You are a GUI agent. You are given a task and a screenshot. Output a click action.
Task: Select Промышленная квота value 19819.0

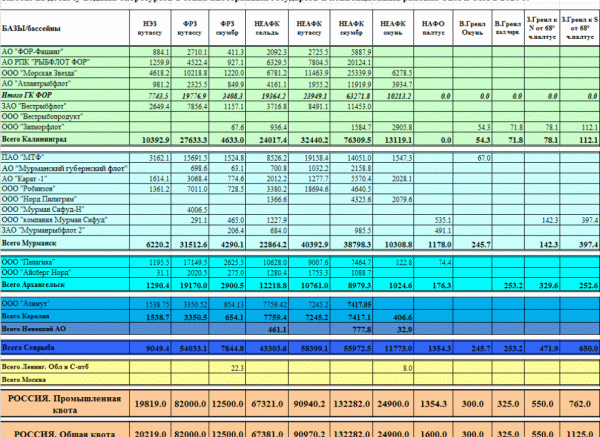(150, 404)
